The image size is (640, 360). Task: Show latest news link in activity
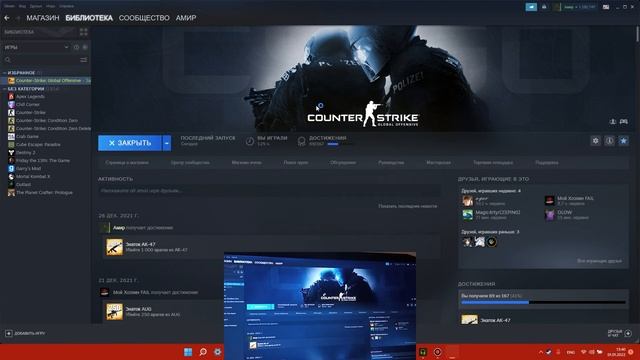(407, 206)
